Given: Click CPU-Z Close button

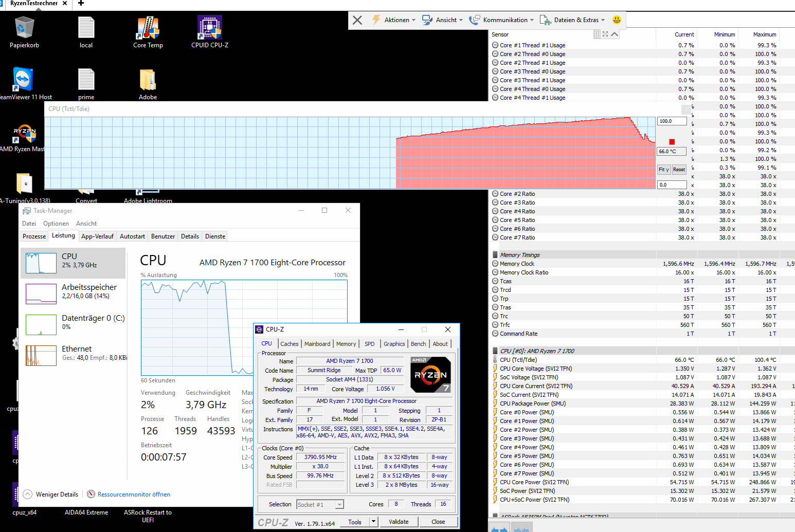Looking at the screenshot, I should point(438,522).
